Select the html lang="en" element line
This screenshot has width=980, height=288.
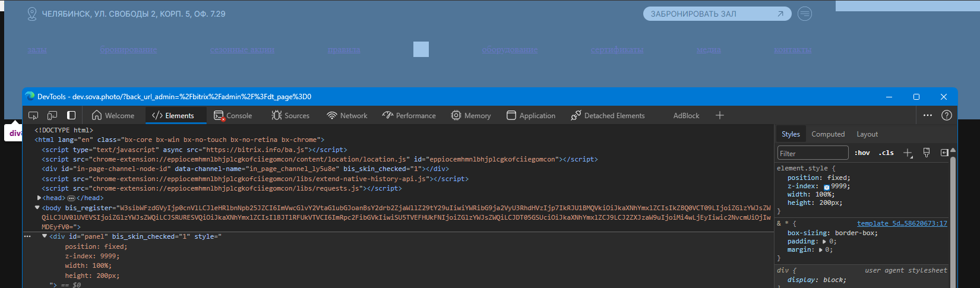[x=179, y=140]
